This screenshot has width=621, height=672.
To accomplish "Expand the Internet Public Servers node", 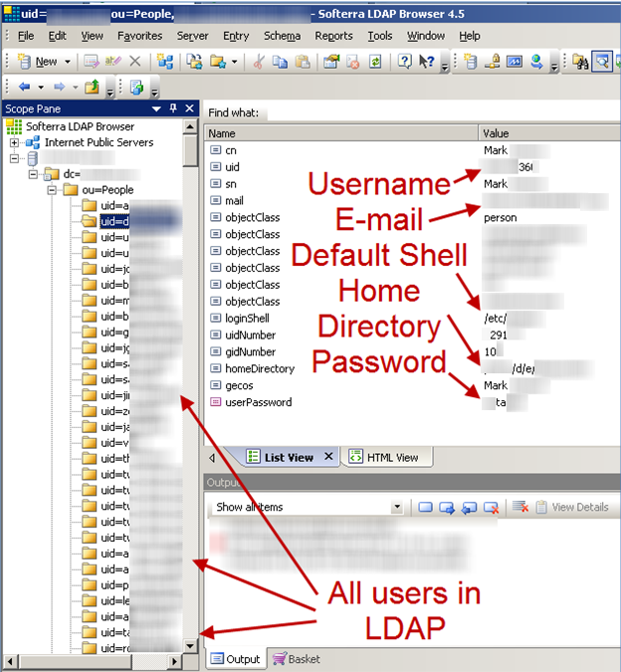I will tap(14, 142).
